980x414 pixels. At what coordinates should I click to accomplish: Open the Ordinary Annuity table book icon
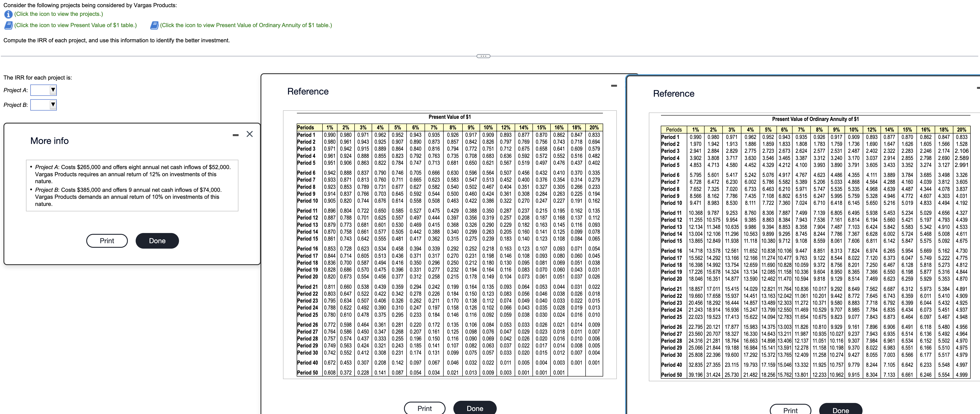tap(154, 26)
